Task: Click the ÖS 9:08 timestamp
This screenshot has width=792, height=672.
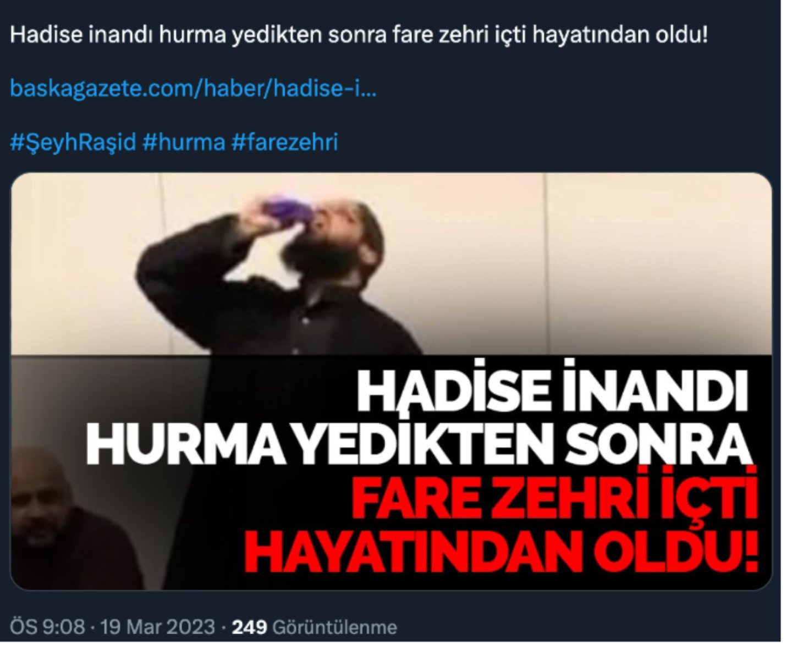Action: (47, 627)
